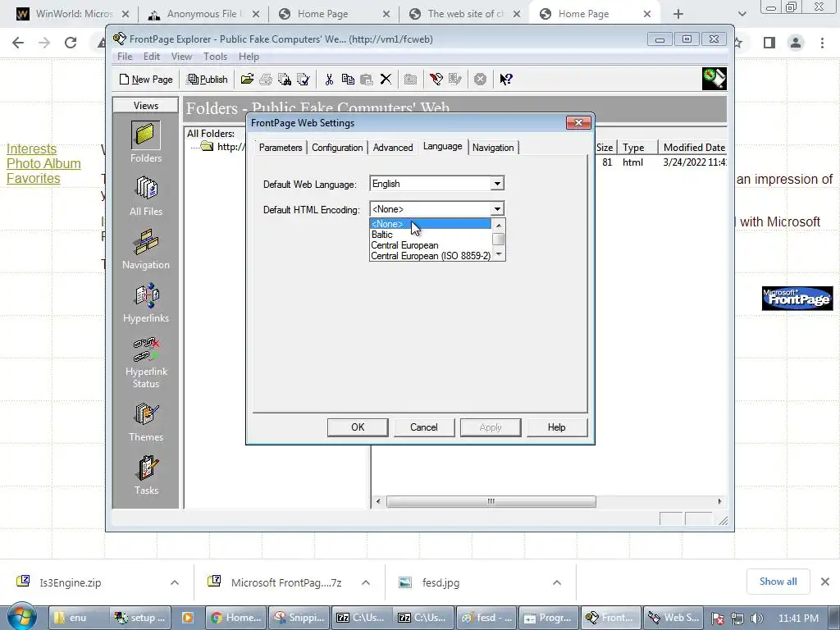
Task: Open the Folders view in Views bar
Action: 145,142
